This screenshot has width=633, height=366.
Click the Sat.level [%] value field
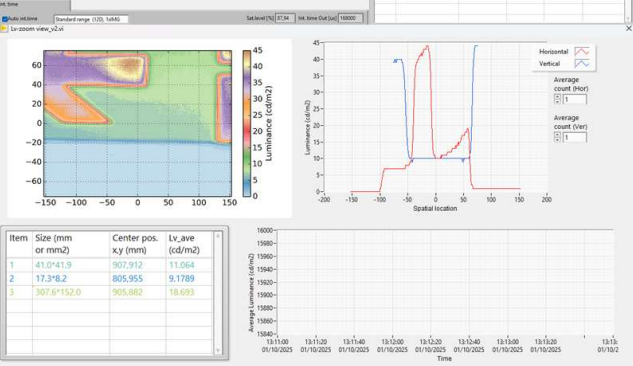click(x=285, y=18)
